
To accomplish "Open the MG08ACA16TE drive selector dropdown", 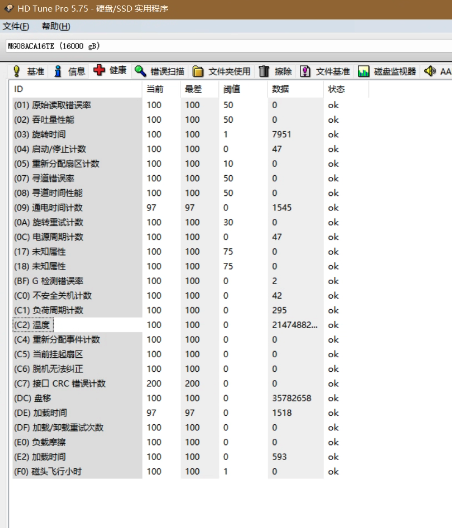I will (229, 46).
